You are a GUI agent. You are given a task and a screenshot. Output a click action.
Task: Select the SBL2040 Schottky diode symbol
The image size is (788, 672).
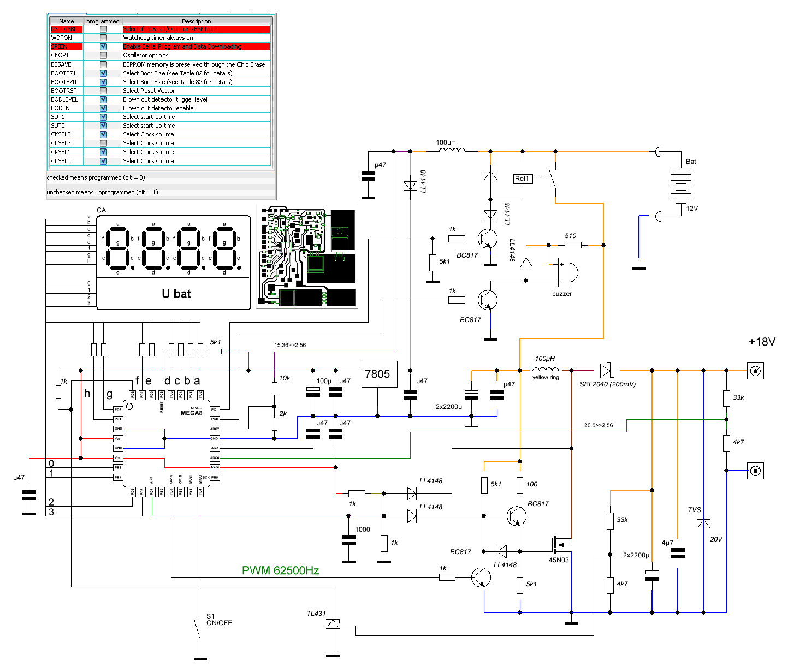606,371
